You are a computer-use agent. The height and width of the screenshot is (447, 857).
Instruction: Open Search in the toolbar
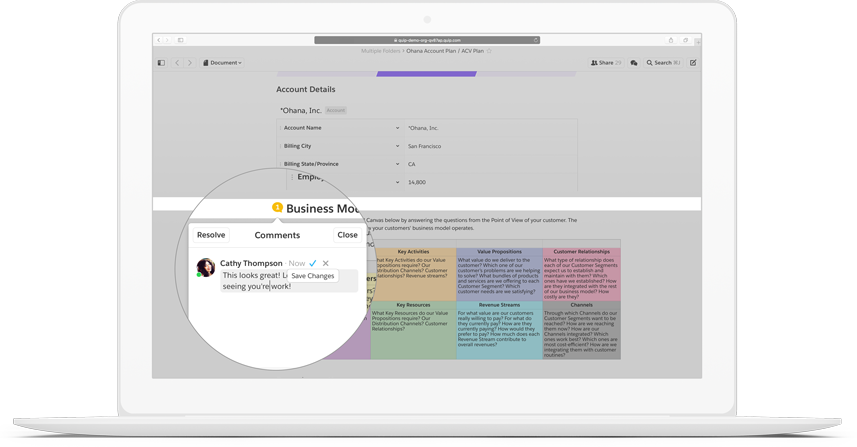(662, 63)
